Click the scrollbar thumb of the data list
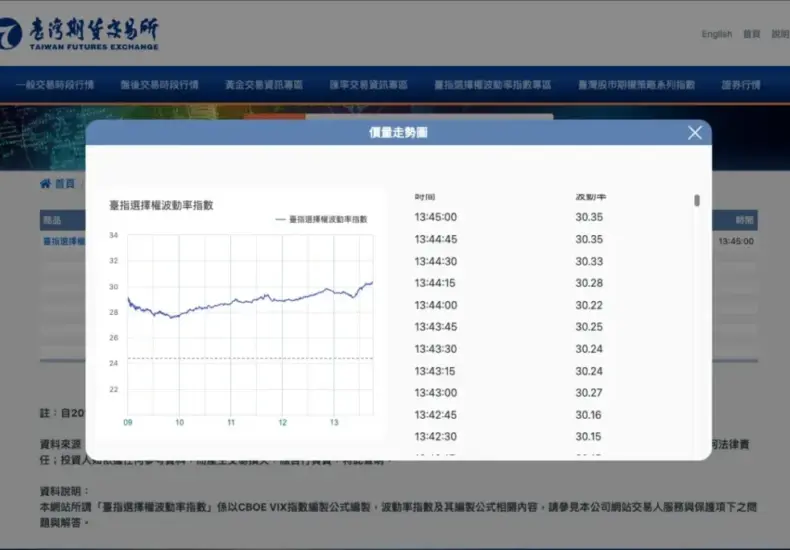The width and height of the screenshot is (790, 550). coord(697,200)
